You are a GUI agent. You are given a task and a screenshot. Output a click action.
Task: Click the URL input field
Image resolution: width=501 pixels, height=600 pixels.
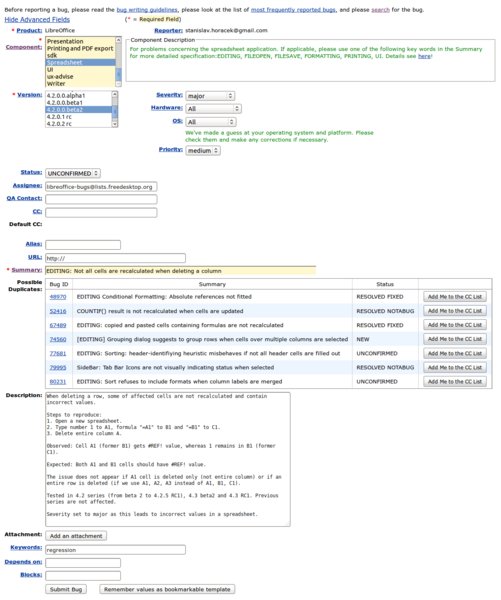click(116, 258)
